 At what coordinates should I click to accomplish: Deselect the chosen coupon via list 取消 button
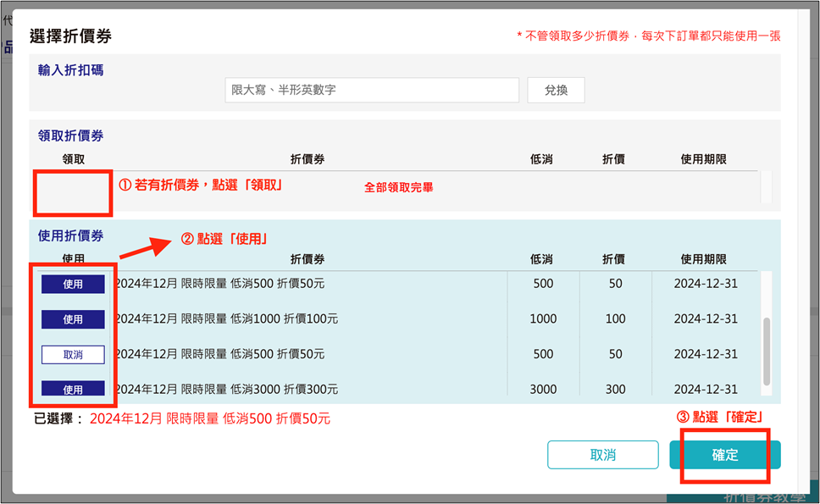[73, 354]
